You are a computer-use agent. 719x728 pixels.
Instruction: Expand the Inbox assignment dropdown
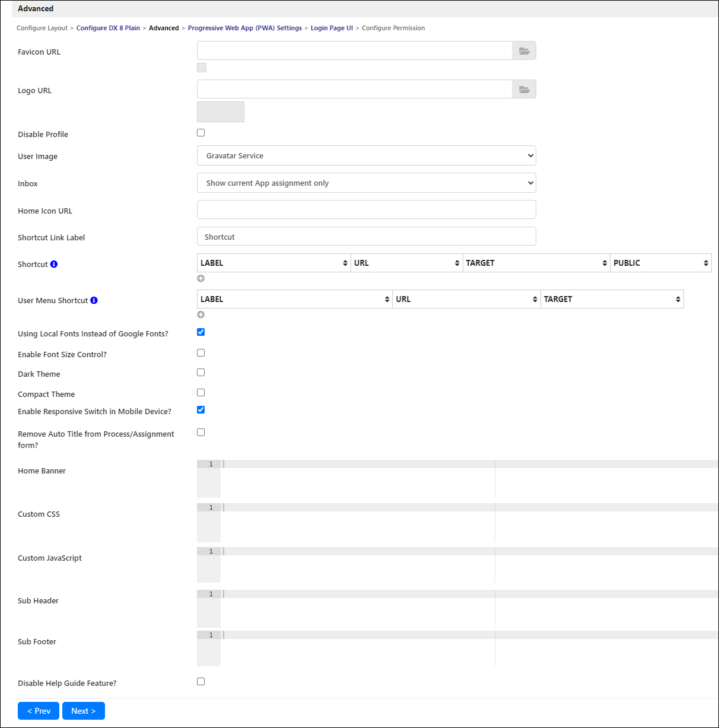[367, 183]
